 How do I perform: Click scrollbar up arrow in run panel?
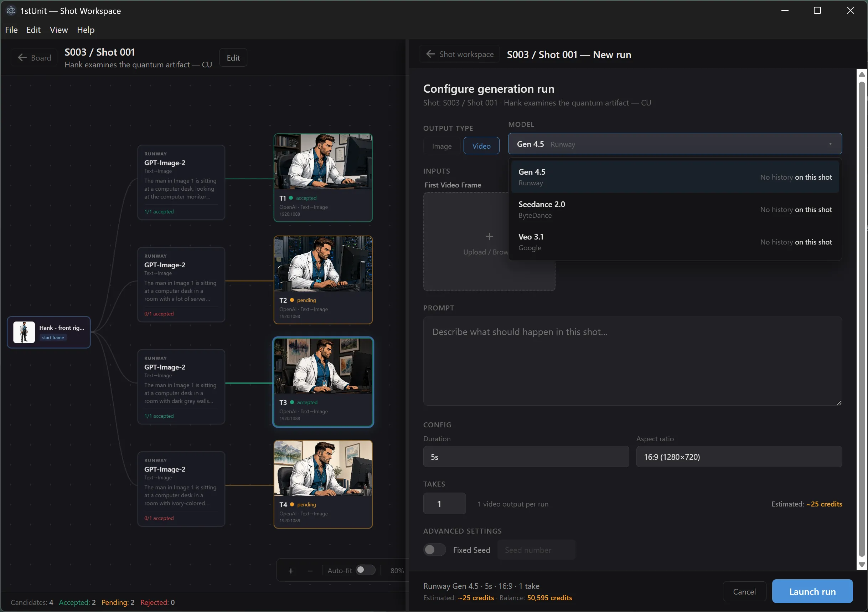(862, 74)
